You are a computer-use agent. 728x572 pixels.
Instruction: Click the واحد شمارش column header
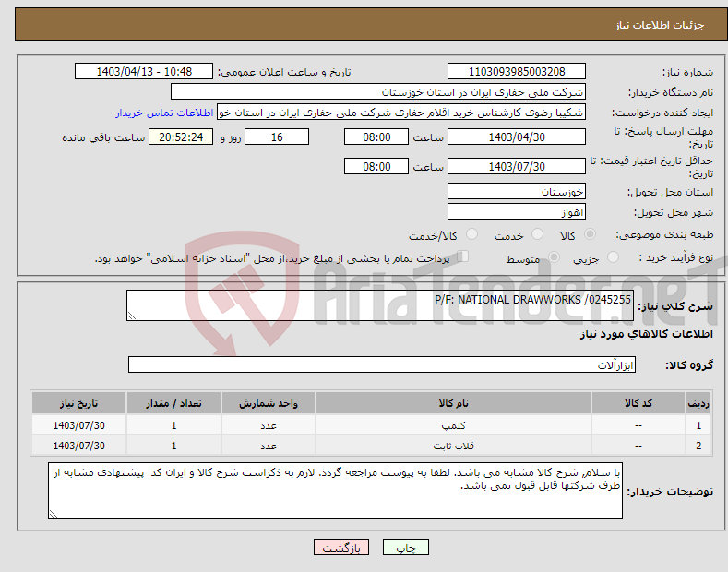[269, 403]
